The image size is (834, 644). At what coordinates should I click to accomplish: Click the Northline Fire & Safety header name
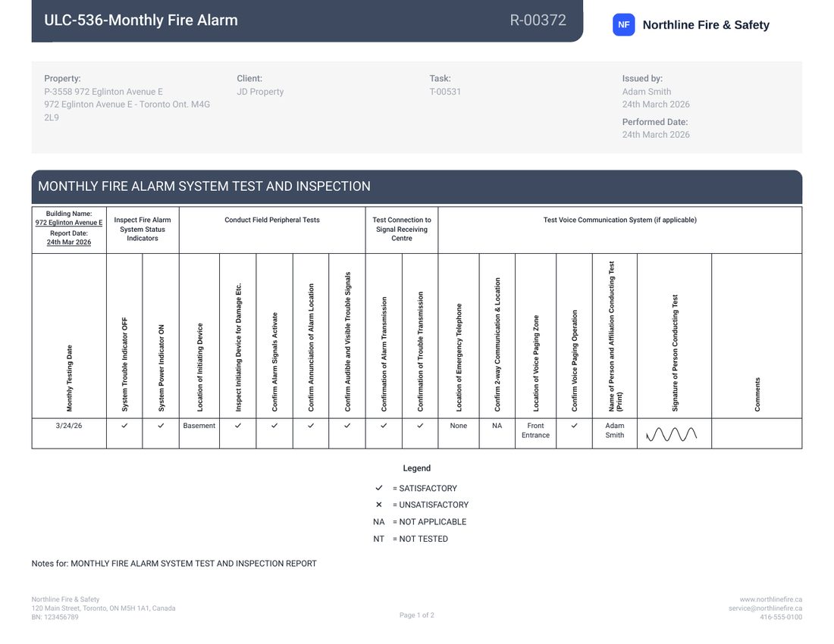tap(706, 25)
